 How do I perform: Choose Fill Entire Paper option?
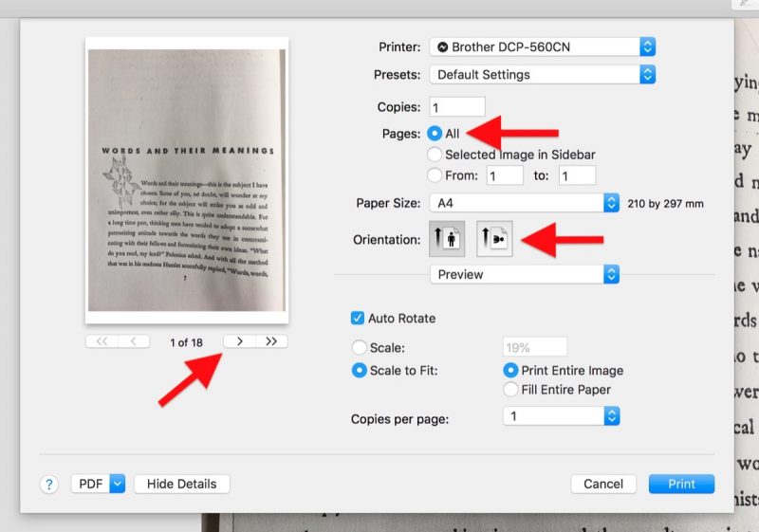point(511,389)
